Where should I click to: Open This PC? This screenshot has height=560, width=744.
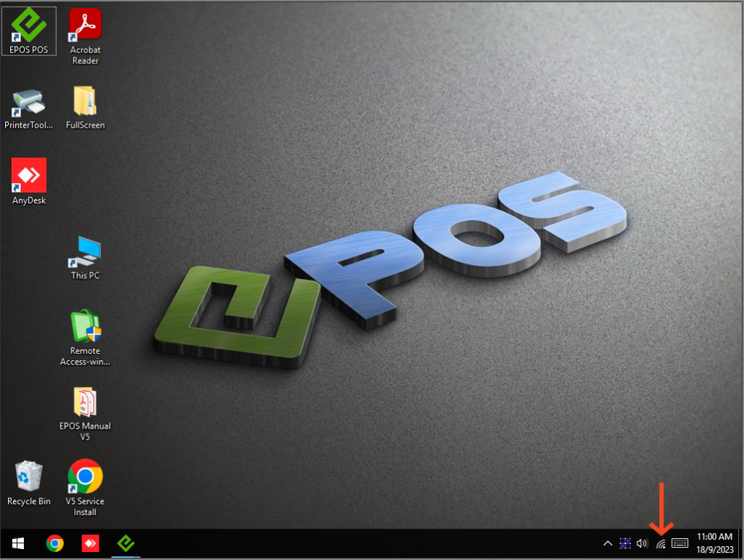pos(85,252)
